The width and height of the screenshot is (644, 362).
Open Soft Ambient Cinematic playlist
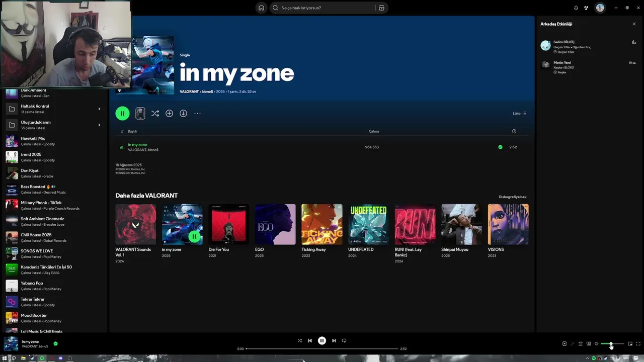(53, 221)
